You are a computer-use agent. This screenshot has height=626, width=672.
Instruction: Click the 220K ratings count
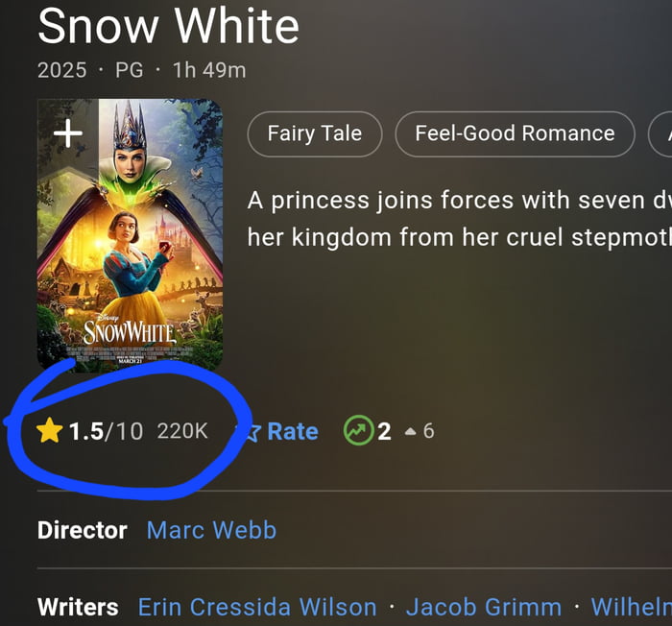(x=182, y=431)
